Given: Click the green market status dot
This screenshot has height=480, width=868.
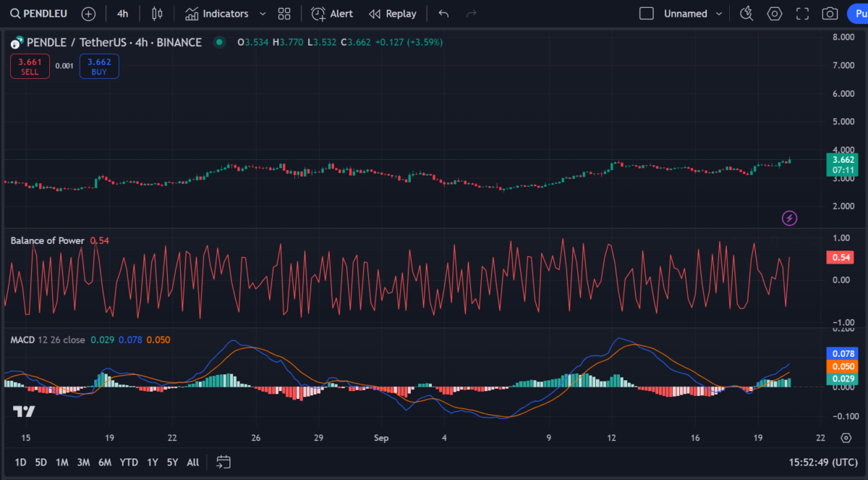Looking at the screenshot, I should click(219, 43).
